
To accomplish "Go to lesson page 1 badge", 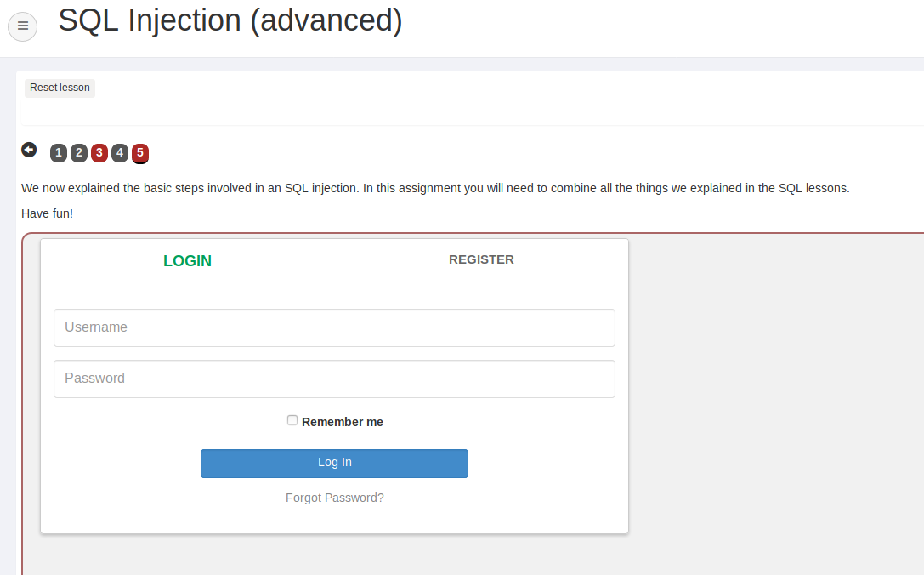I will 59,153.
